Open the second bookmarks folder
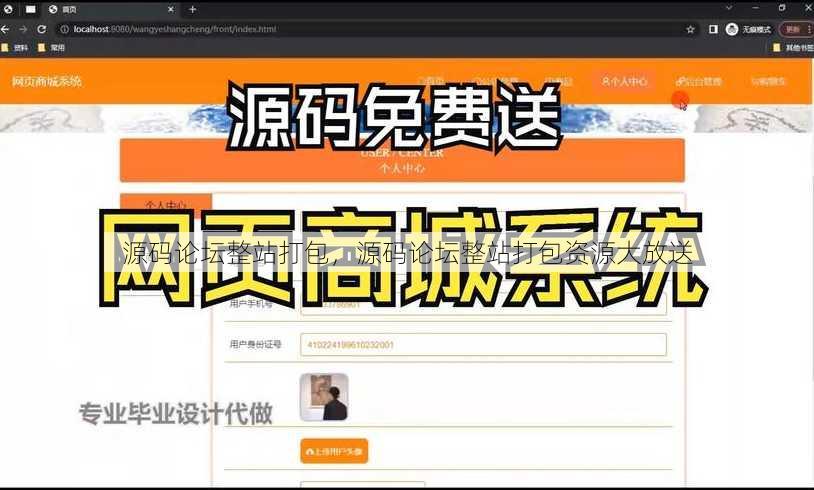 [51, 48]
